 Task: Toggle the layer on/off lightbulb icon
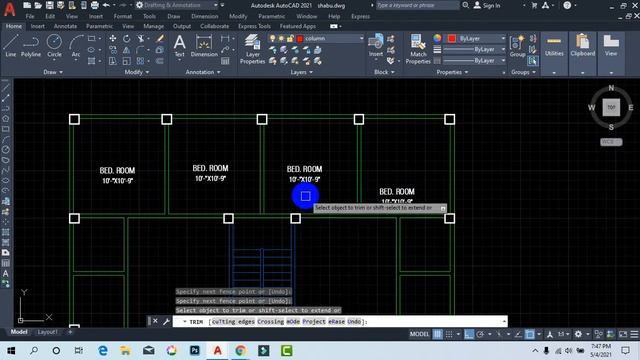[x=273, y=38]
